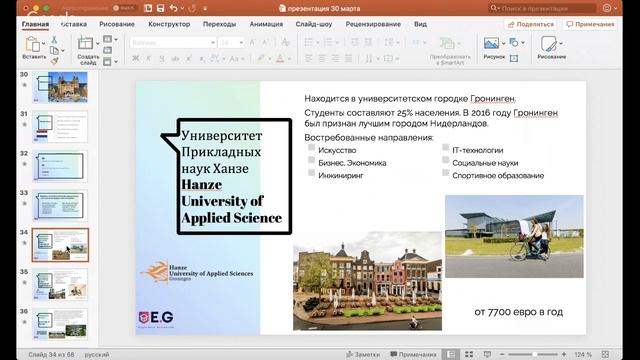640x360 pixels.
Task: Expand the Shapes dropdown arrow
Action: tap(523, 42)
